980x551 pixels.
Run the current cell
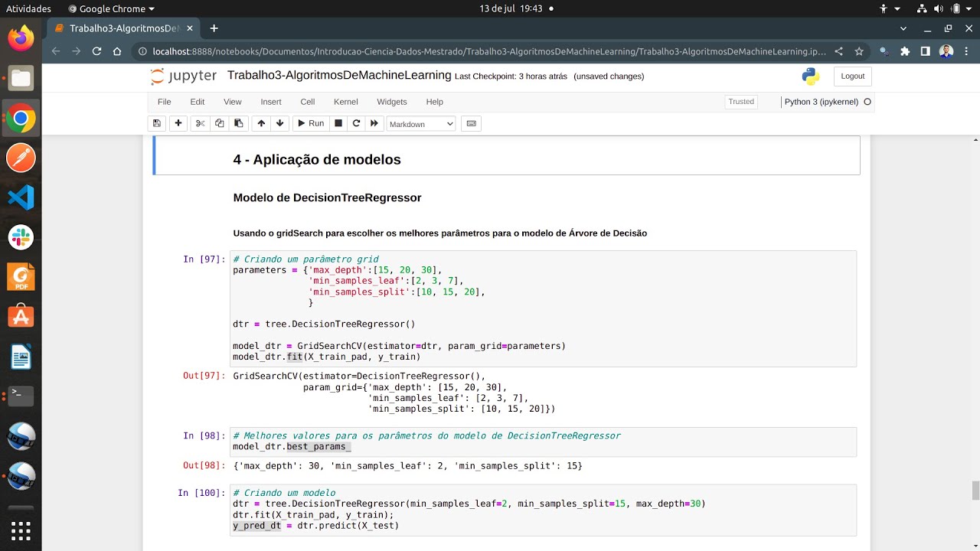(310, 123)
